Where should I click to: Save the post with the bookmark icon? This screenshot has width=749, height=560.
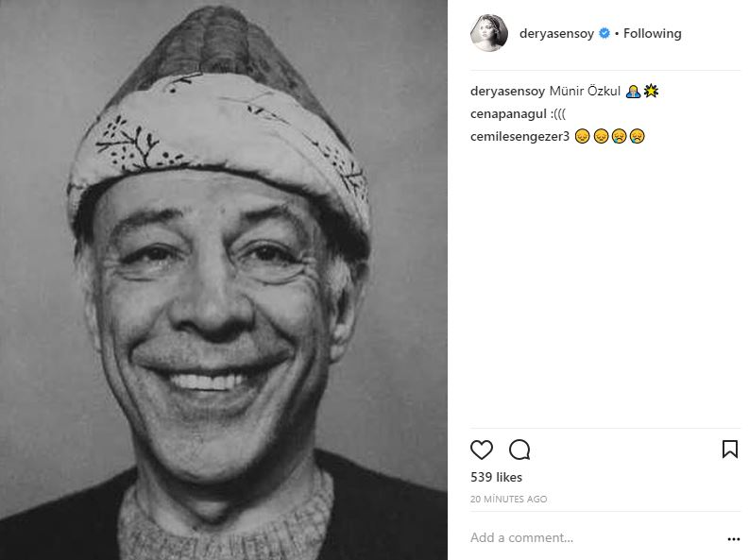[729, 450]
